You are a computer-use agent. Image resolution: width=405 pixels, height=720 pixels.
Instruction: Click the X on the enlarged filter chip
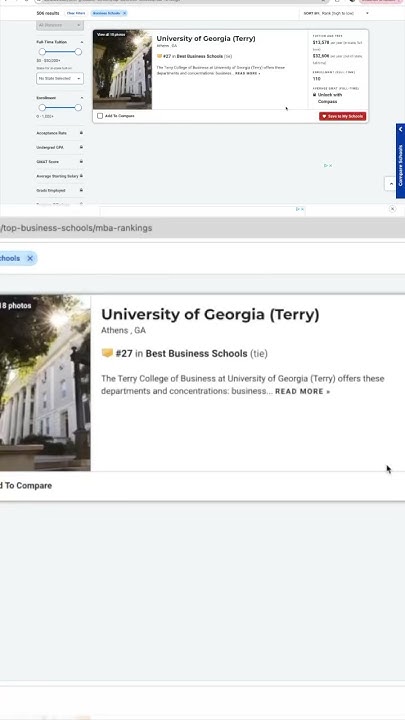click(x=30, y=258)
